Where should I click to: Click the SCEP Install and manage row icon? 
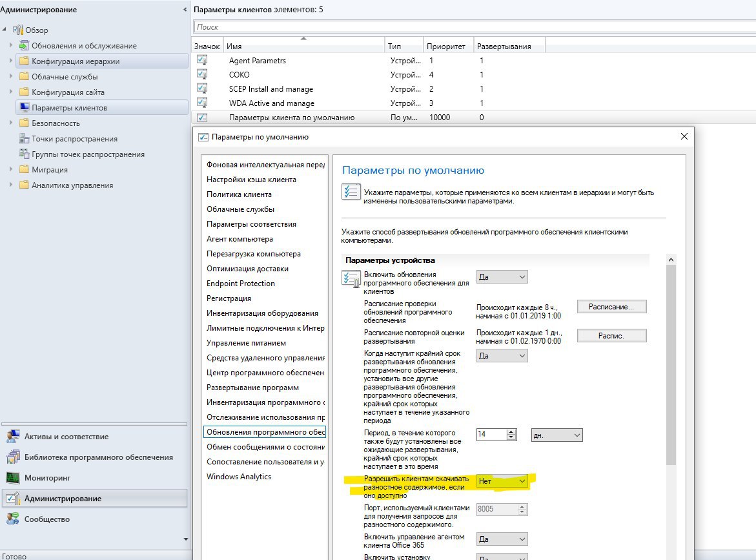click(202, 88)
